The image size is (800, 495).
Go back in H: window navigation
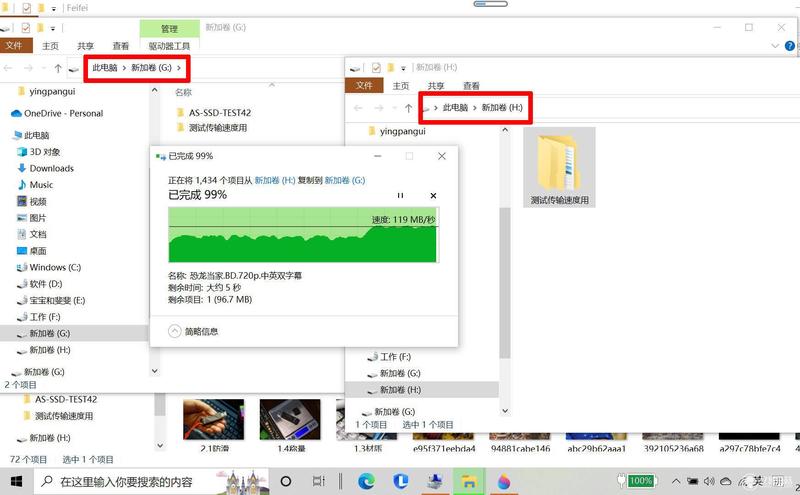click(x=358, y=108)
